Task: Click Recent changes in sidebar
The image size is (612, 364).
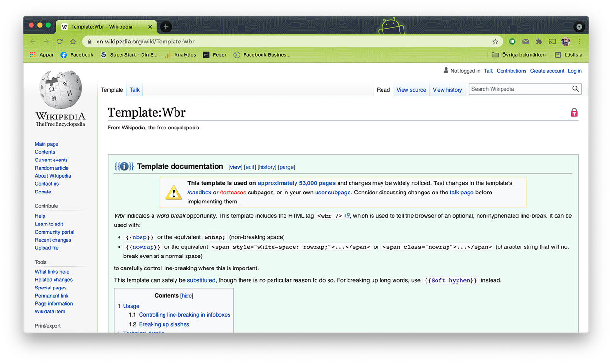Action: 53,240
